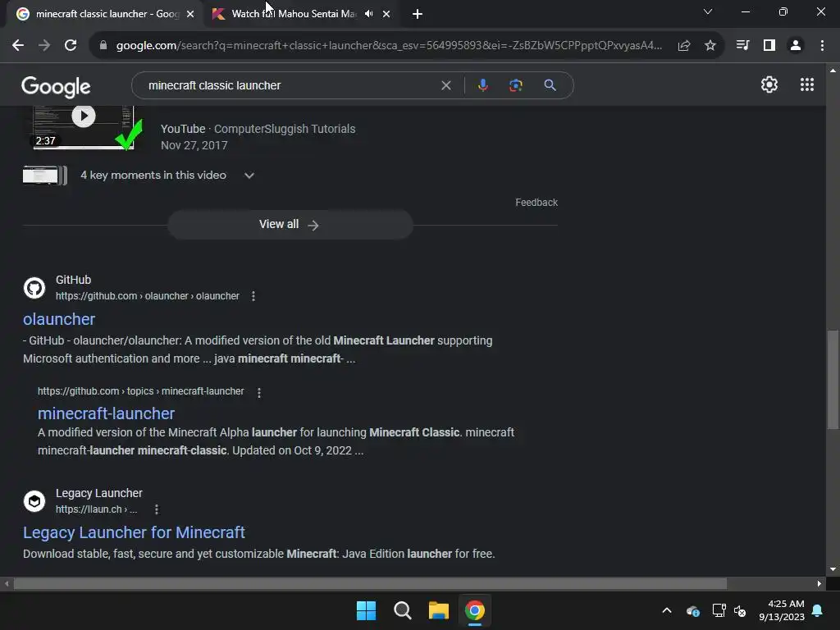Viewport: 840px width, 630px height.
Task: Click the muted volume tray icon
Action: click(x=741, y=610)
